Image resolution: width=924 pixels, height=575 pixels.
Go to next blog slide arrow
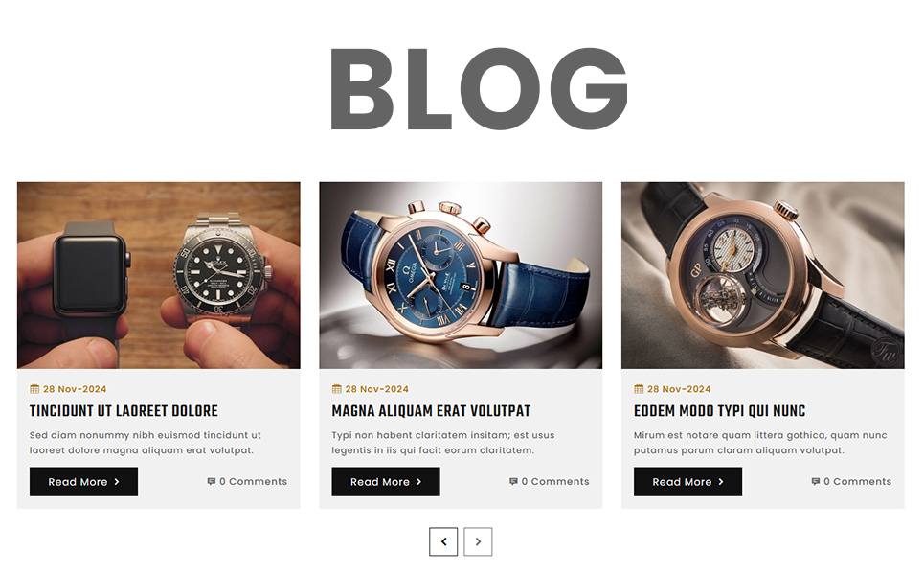[478, 541]
